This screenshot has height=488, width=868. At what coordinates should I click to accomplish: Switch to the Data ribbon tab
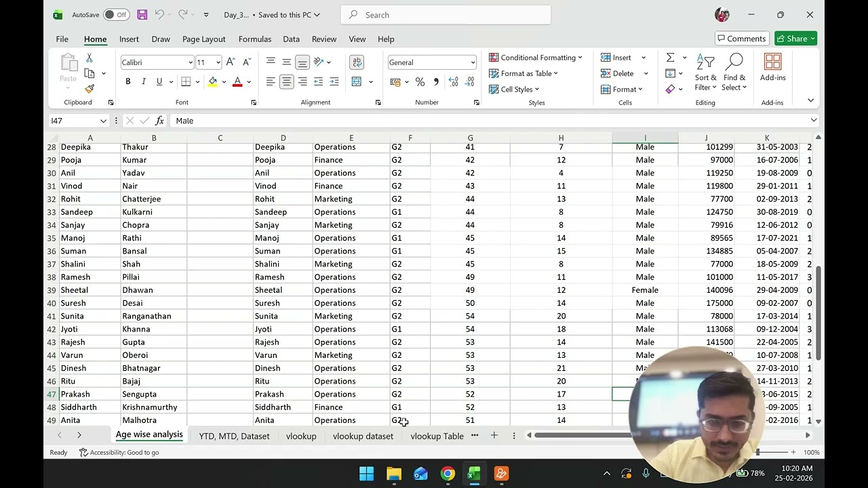click(291, 39)
